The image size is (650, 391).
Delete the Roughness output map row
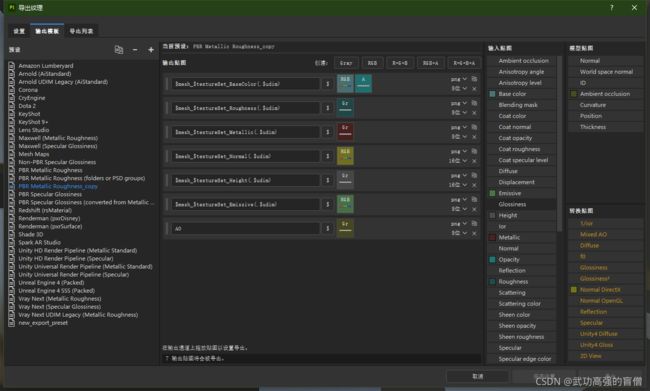click(x=474, y=112)
